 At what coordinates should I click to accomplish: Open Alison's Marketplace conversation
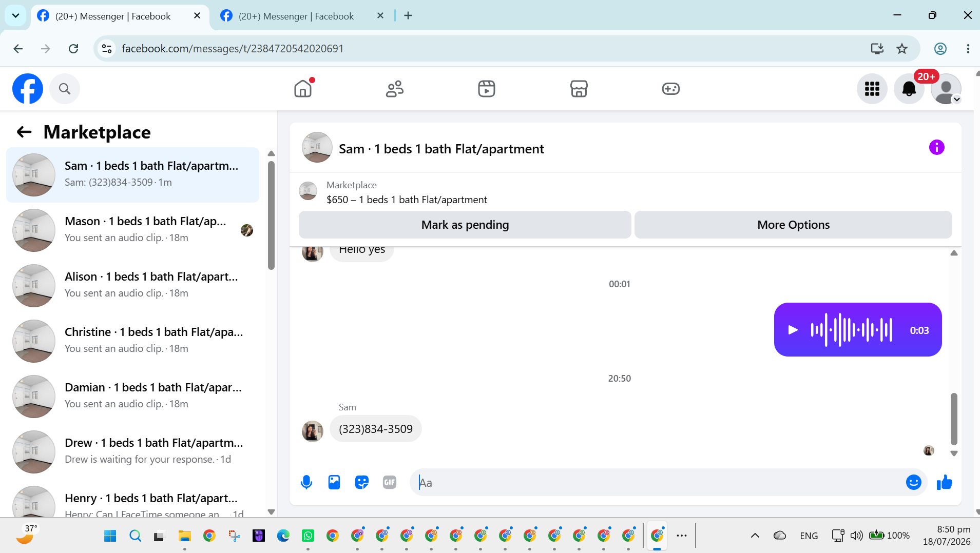132,286
